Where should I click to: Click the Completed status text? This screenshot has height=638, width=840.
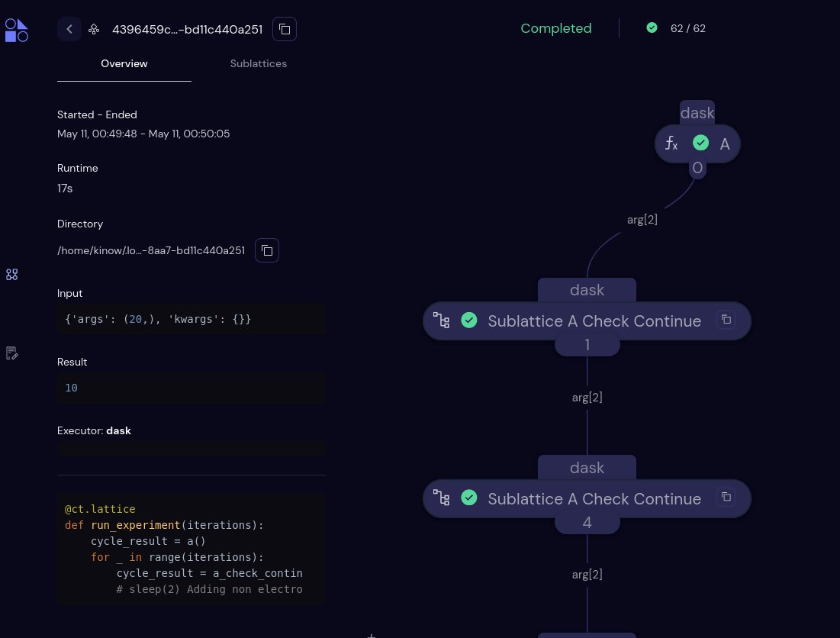(556, 28)
